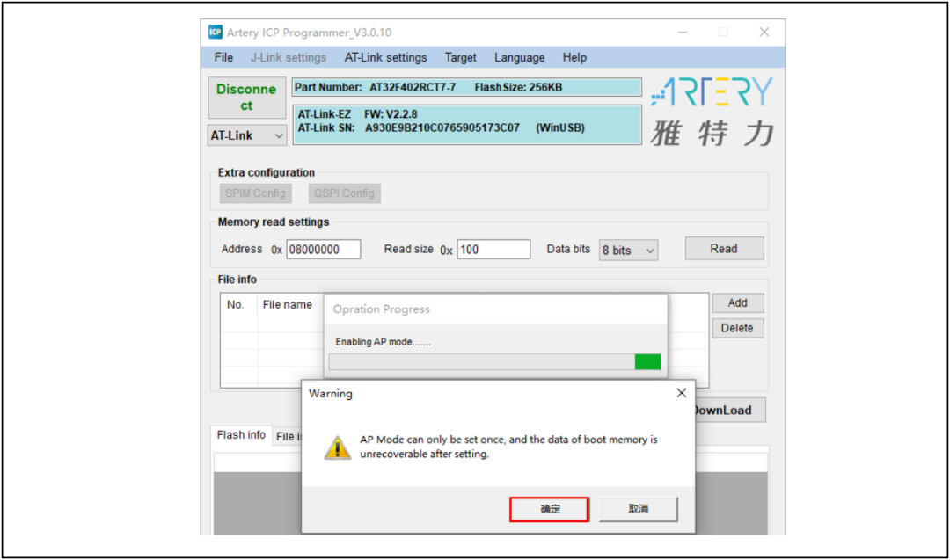Viewport: 950px width, 560px height.
Task: Click the Enabling AP mode progress bar
Action: (x=495, y=362)
